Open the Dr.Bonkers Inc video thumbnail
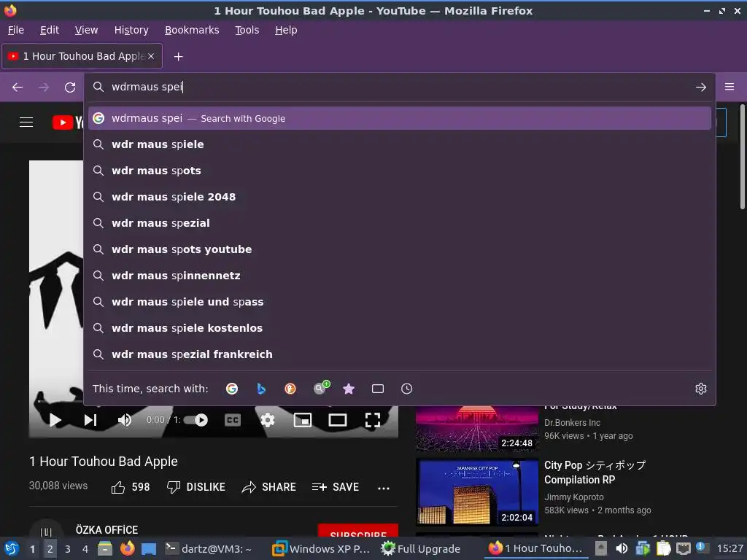Viewport: 747px width, 560px height. (x=477, y=428)
